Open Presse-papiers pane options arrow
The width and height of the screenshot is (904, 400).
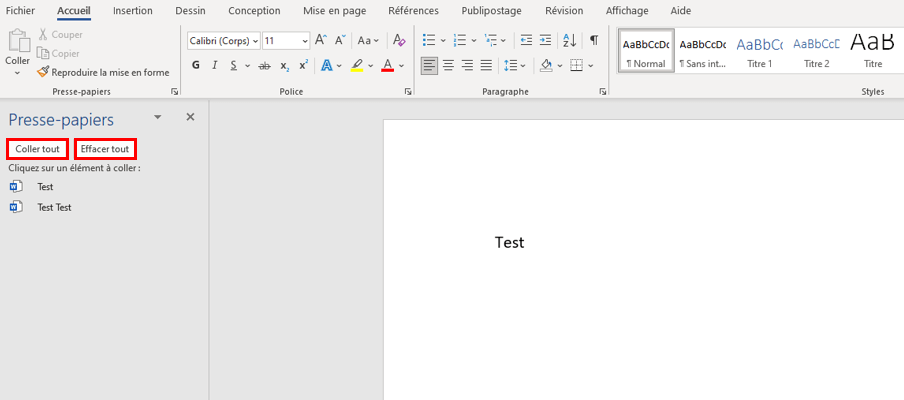157,117
